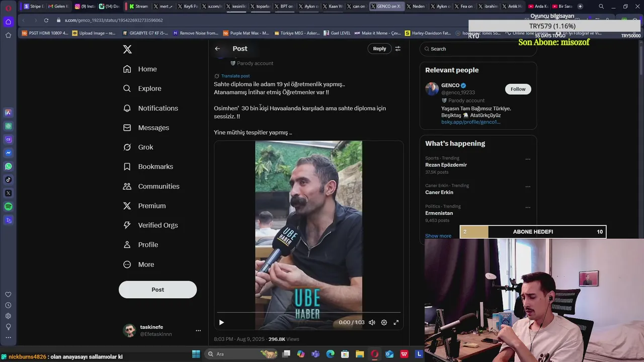The width and height of the screenshot is (644, 362).
Task: Click the white Post button
Action: click(x=157, y=290)
